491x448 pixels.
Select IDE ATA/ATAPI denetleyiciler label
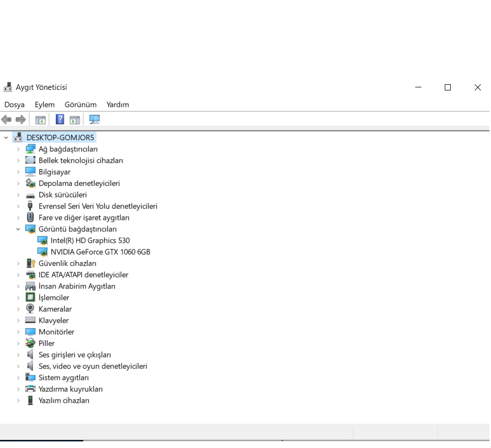[83, 275]
